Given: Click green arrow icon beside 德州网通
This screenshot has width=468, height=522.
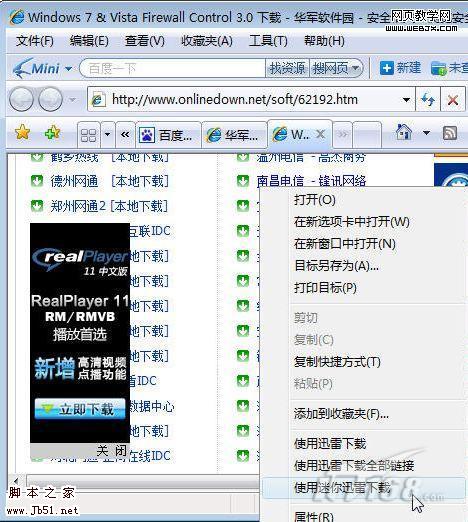Looking at the screenshot, I should click(37, 181).
